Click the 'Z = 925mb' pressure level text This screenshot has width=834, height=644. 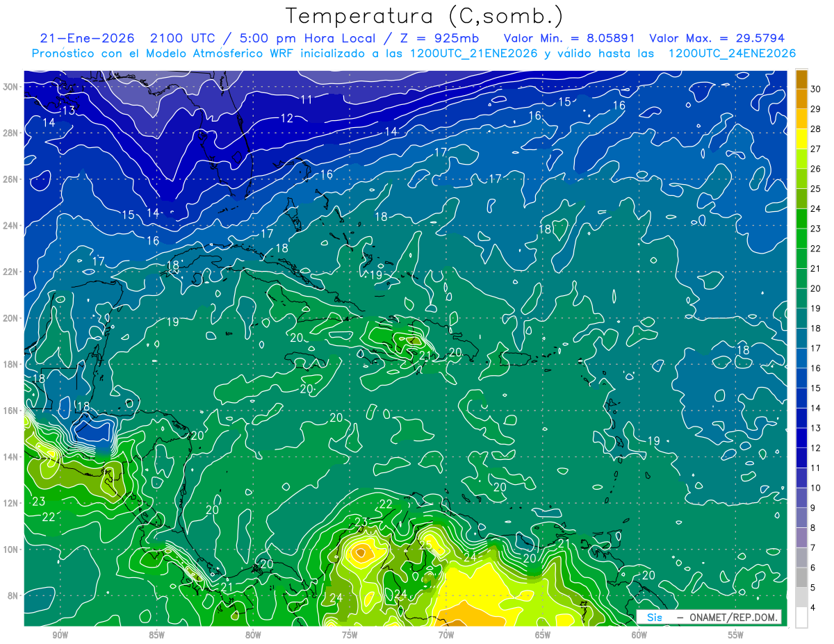coord(441,38)
